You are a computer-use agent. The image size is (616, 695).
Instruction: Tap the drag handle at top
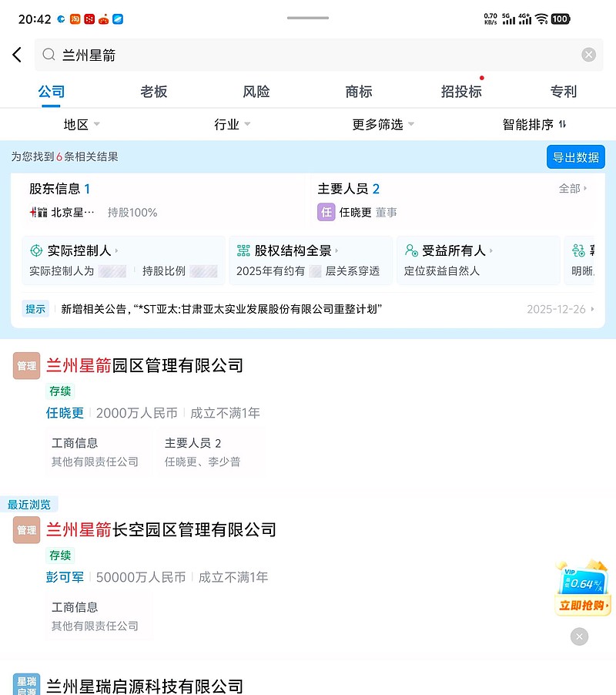308,18
